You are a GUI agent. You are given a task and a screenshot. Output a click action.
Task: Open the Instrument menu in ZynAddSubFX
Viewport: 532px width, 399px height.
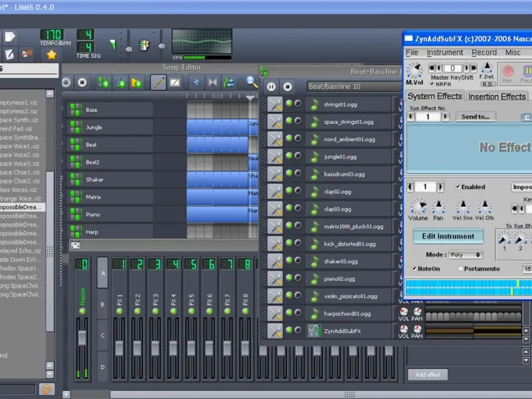(445, 53)
